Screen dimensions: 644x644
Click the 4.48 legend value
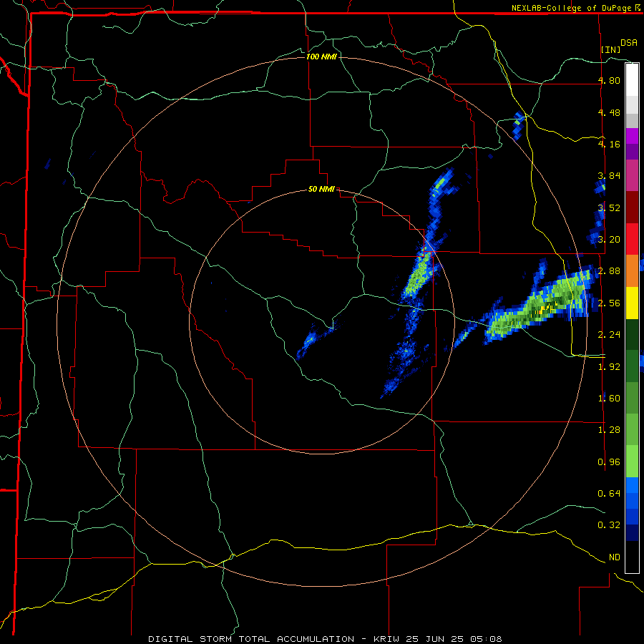tap(609, 112)
